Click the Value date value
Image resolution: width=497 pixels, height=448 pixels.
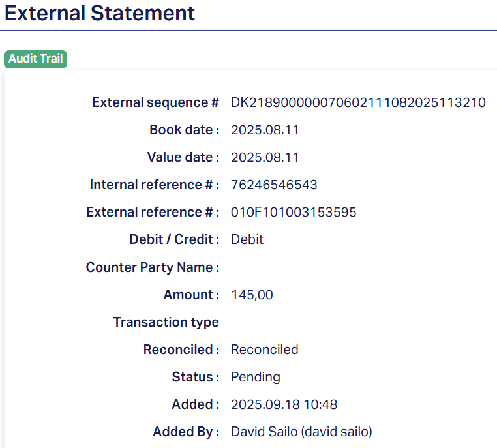point(265,157)
